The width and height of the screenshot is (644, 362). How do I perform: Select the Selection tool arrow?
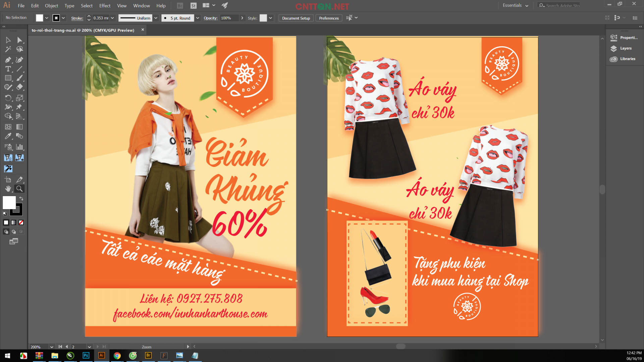tap(8, 40)
